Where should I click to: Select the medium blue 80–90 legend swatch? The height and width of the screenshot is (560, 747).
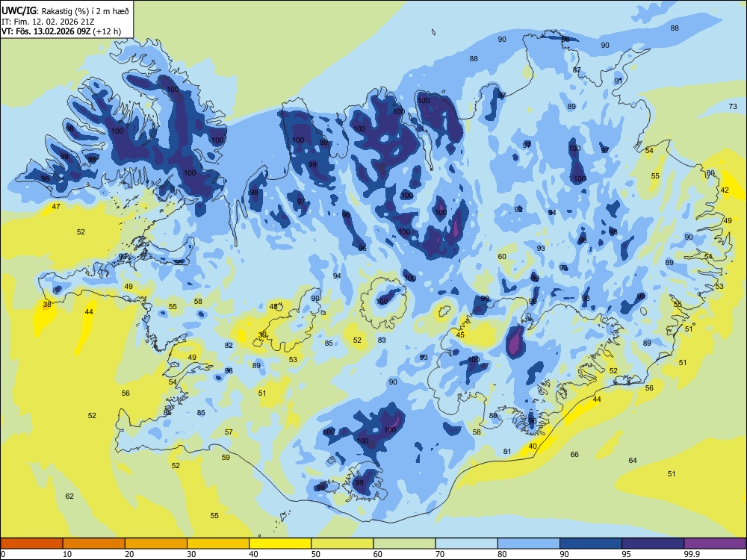click(529, 544)
